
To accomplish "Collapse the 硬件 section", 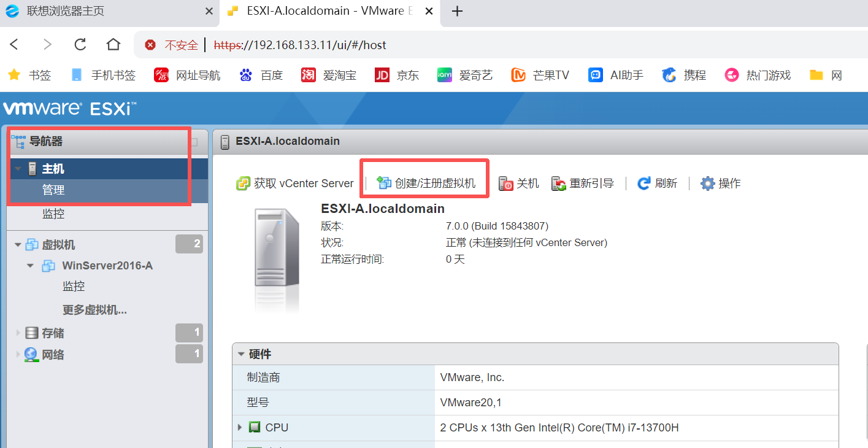I will tap(241, 354).
